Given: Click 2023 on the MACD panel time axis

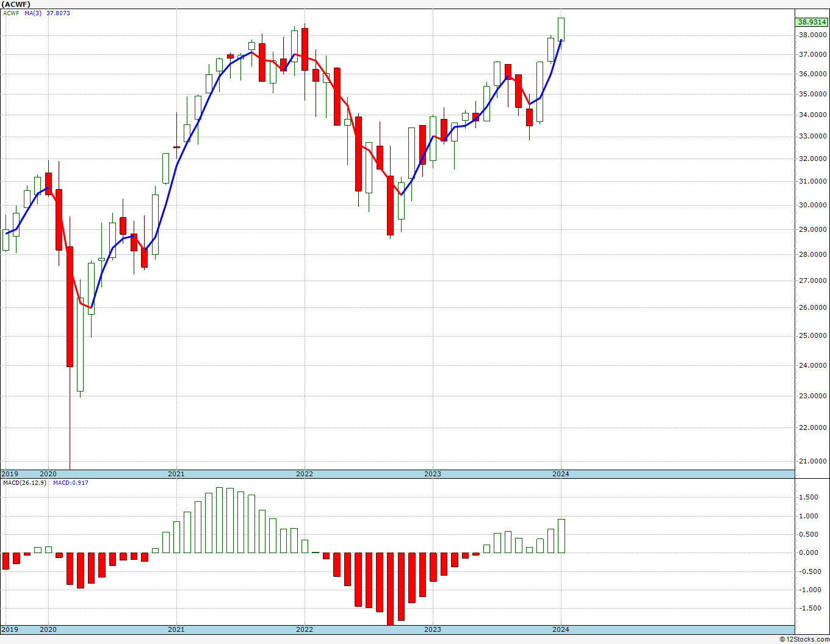Looking at the screenshot, I should (433, 629).
